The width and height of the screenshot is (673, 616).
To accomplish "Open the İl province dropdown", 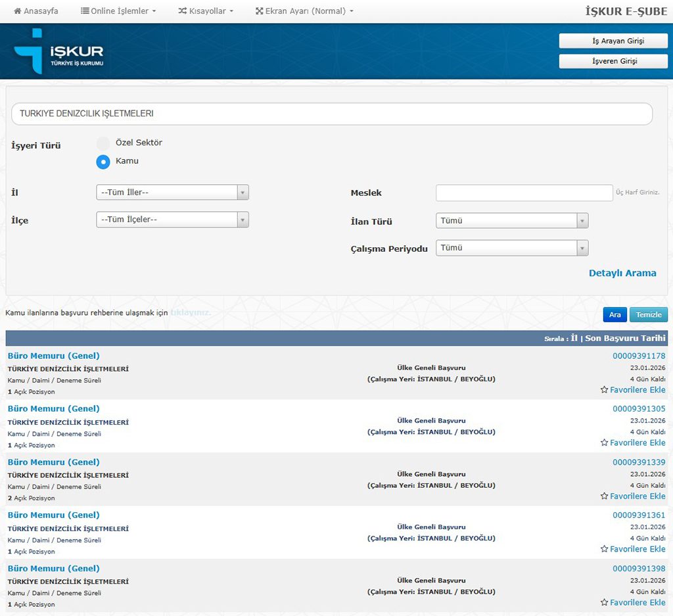I will click(x=172, y=193).
